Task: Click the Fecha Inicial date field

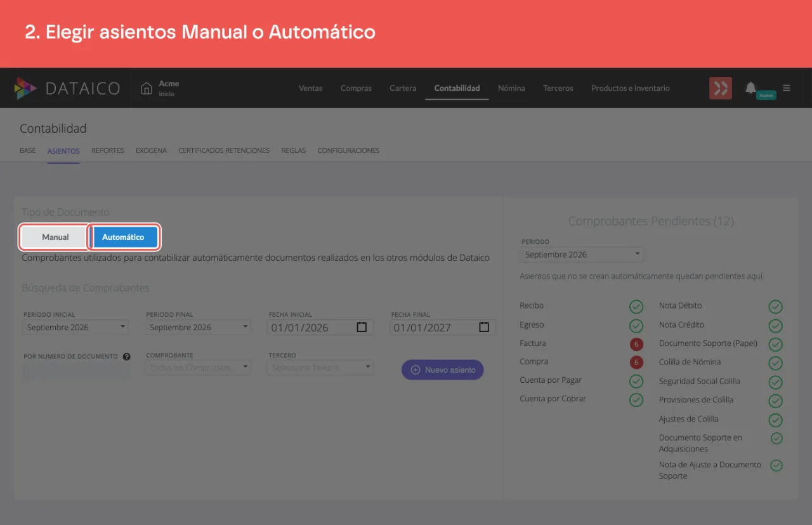Action: [x=320, y=328]
